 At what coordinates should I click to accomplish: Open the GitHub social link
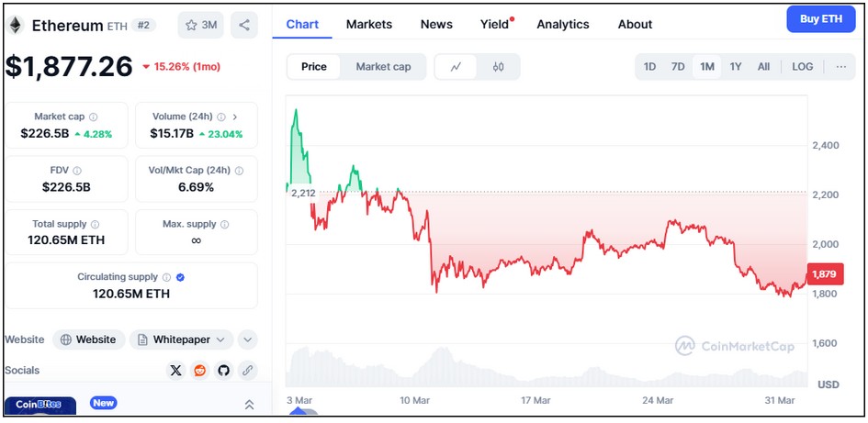[x=223, y=371]
